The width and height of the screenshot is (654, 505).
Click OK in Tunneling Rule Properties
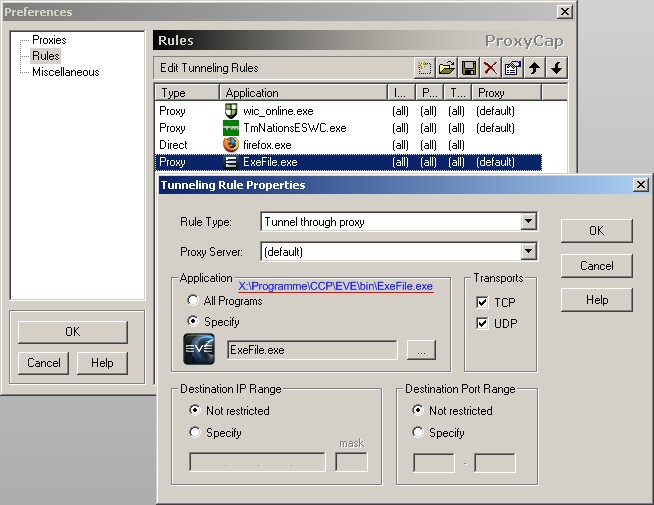click(596, 231)
